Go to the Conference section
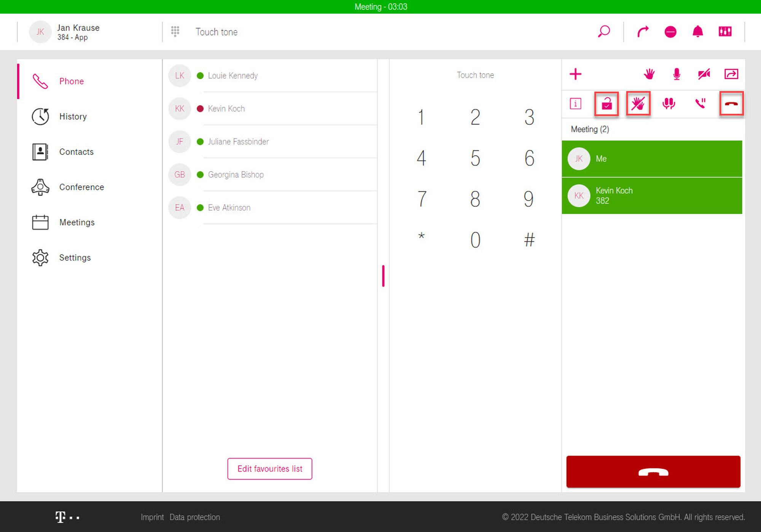This screenshot has height=532, width=761. (x=81, y=187)
